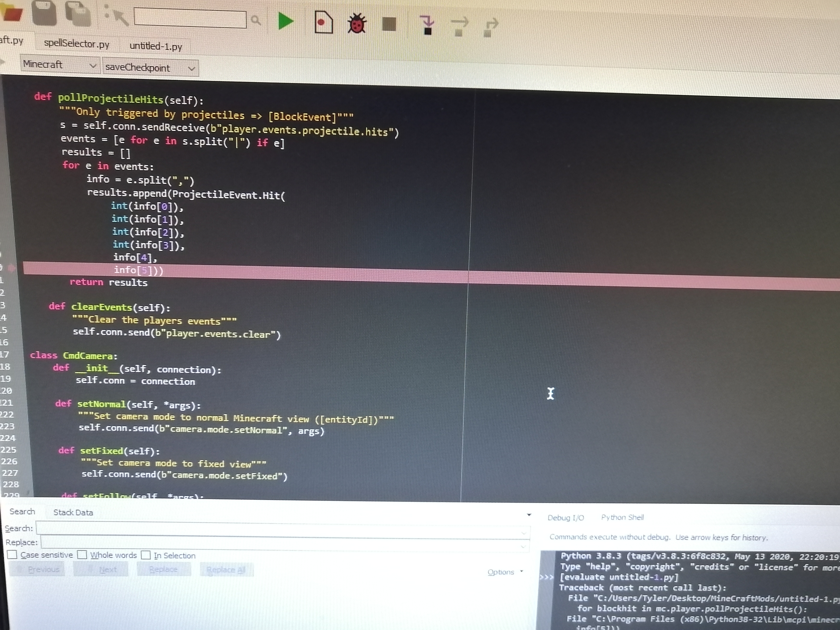Switch to the spellSelector.py tab
This screenshot has width=840, height=630.
click(x=77, y=44)
